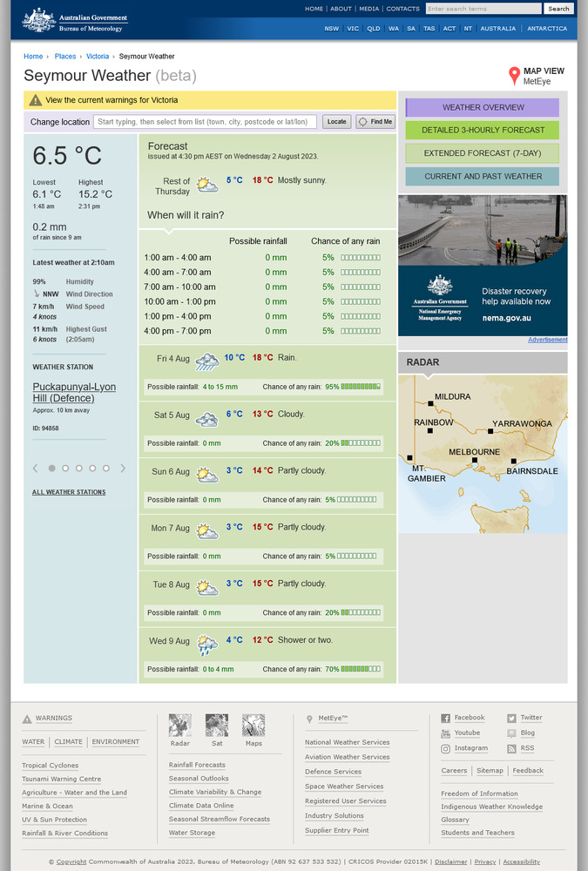The width and height of the screenshot is (588, 871).
Task: Open the Detailed 3-Hourly Forecast tab
Action: [x=483, y=131]
